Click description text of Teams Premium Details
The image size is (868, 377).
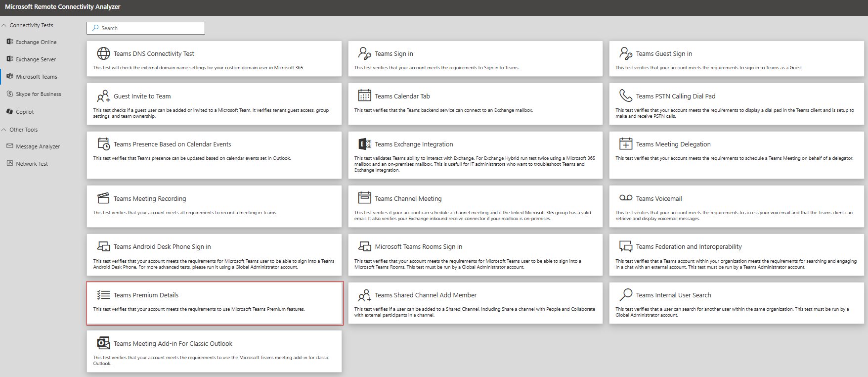199,309
